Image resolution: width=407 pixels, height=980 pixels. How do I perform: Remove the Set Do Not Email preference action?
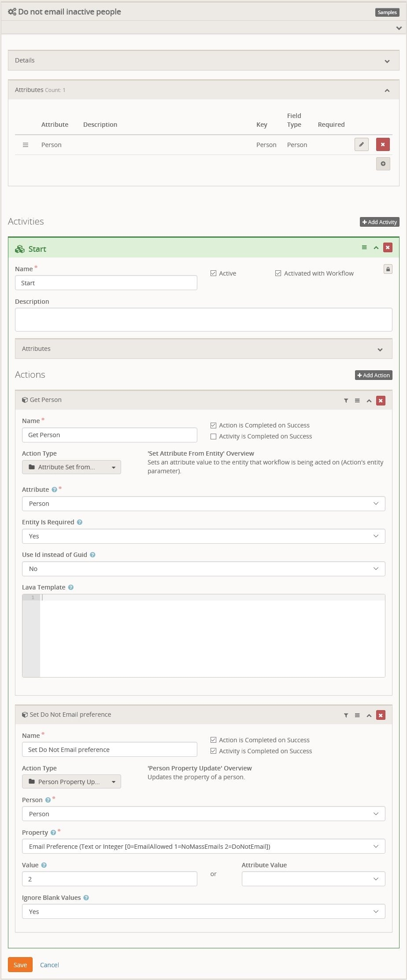coord(381,715)
